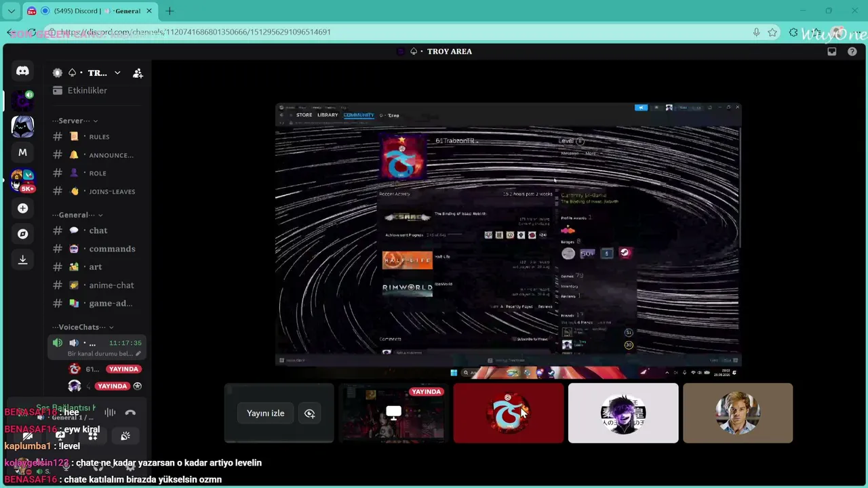
Task: Close the Discord General browser tab
Action: (149, 11)
